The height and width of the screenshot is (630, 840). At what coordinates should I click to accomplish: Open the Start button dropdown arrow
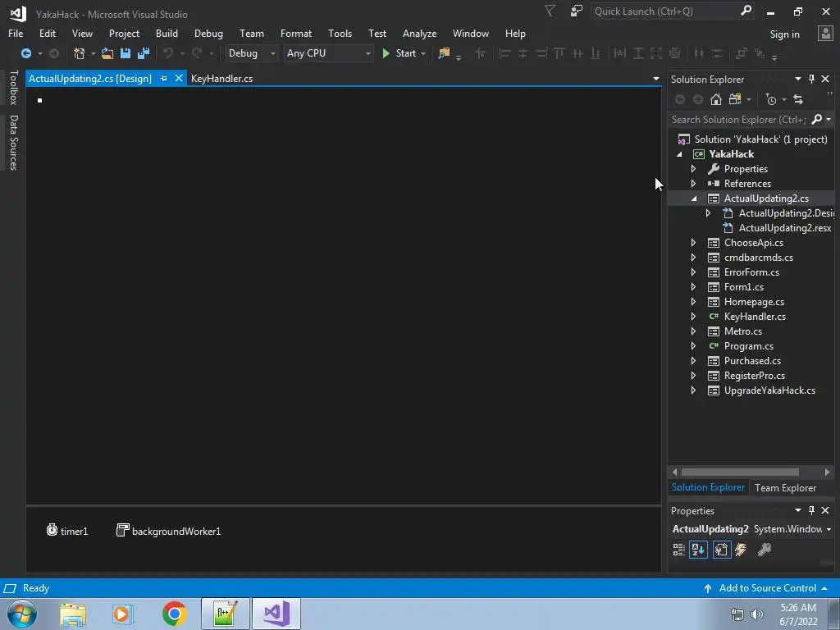423,53
